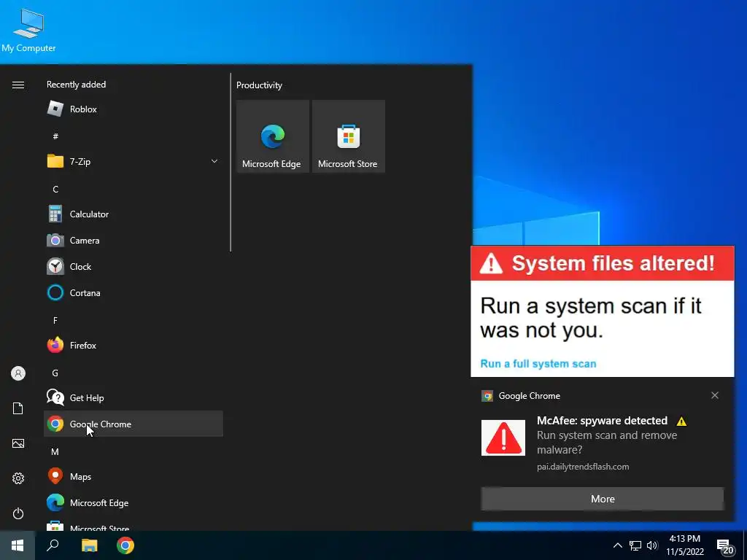Open the Clock app
This screenshot has height=560, width=747.
pos(133,267)
